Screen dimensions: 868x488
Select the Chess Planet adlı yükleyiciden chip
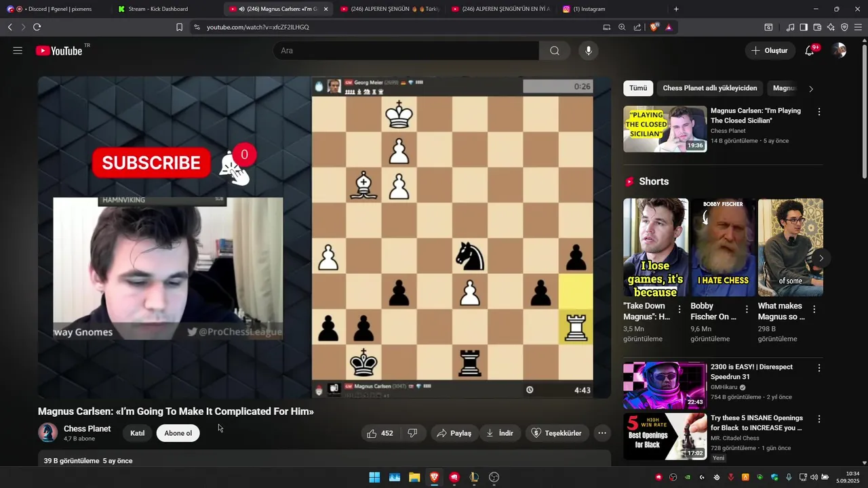point(710,88)
